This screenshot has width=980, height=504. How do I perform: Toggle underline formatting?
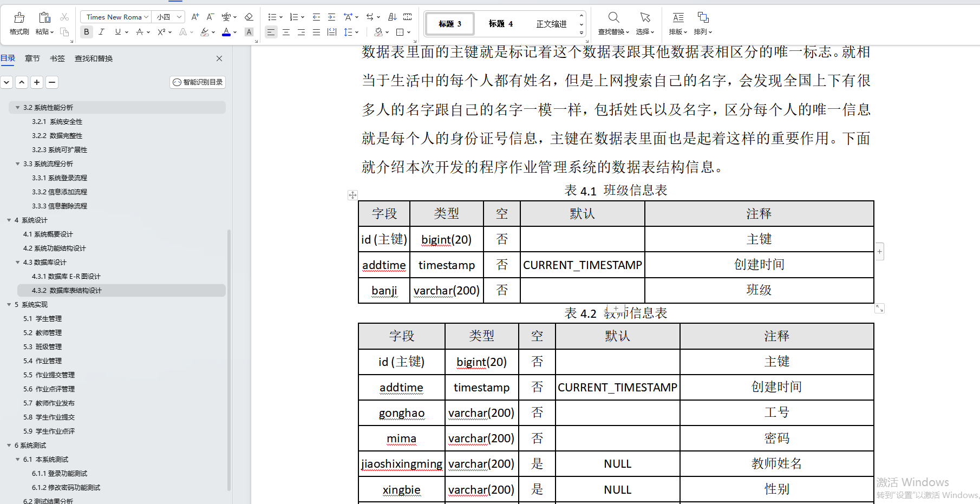(x=117, y=32)
